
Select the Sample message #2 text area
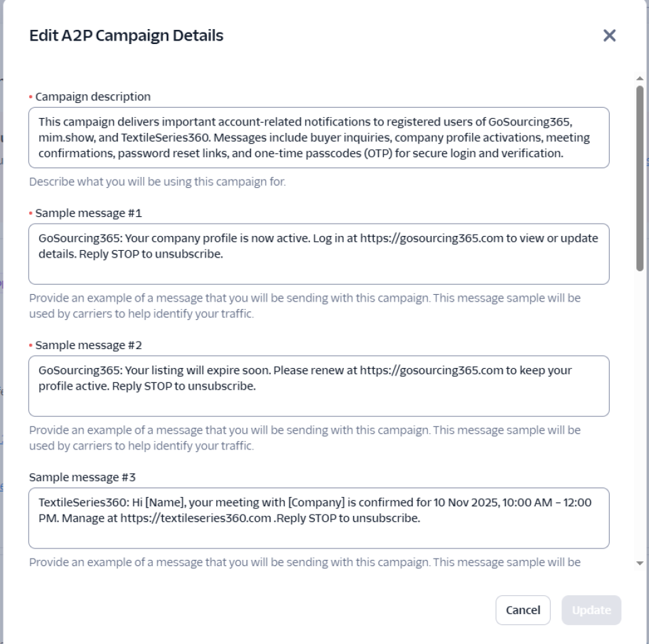(x=319, y=386)
